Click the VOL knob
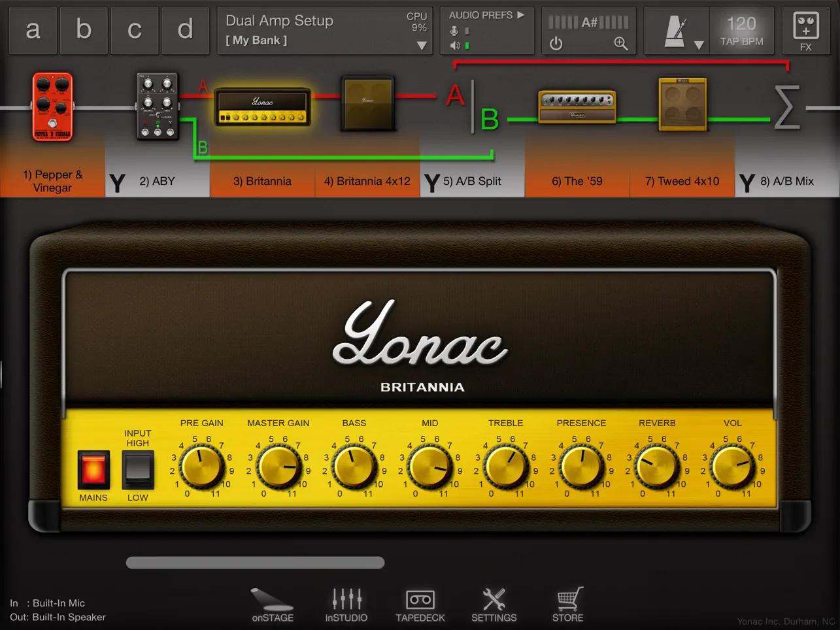 tap(733, 467)
